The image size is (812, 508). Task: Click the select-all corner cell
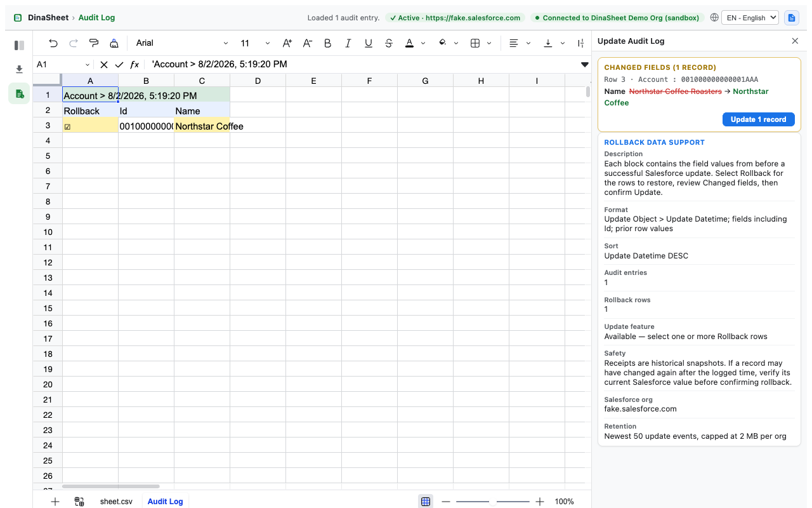tap(48, 81)
